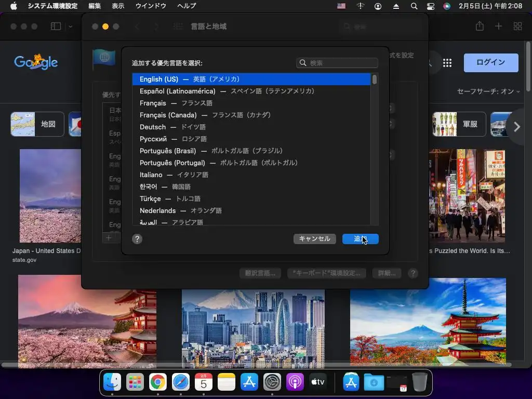
Task: Open Control Center from menu bar
Action: [431, 6]
